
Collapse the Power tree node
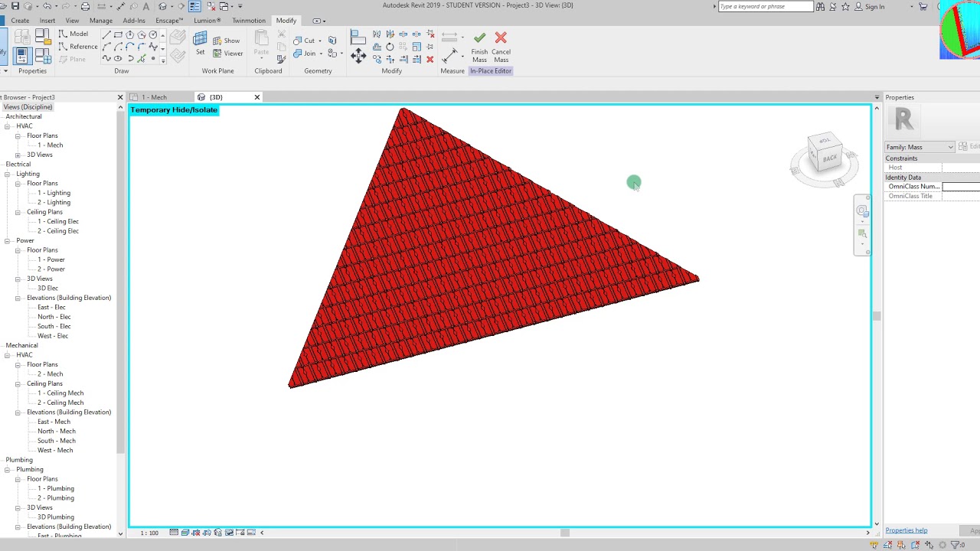tap(7, 240)
